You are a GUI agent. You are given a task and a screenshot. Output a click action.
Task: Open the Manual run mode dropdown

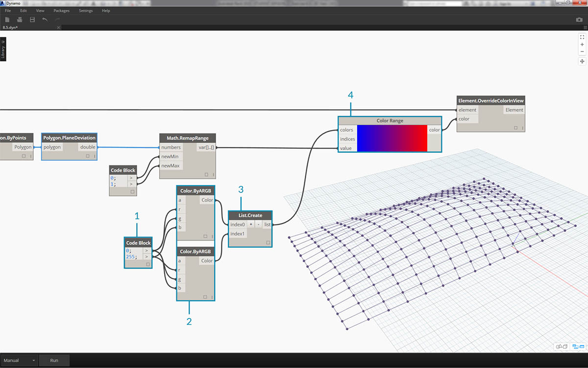pos(20,360)
